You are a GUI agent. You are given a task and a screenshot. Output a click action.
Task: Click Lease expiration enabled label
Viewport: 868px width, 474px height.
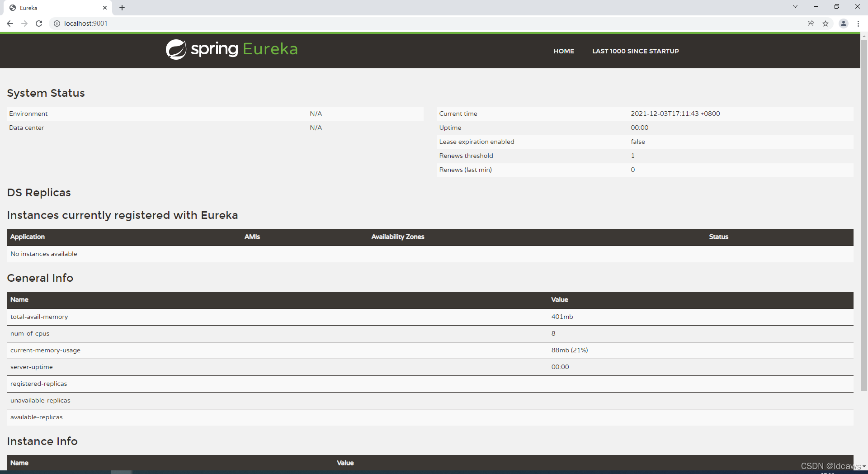(476, 142)
